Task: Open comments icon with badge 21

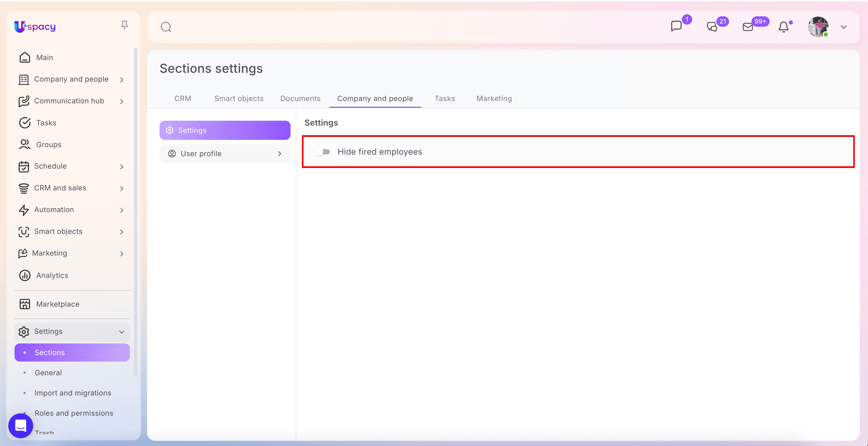Action: tap(712, 27)
